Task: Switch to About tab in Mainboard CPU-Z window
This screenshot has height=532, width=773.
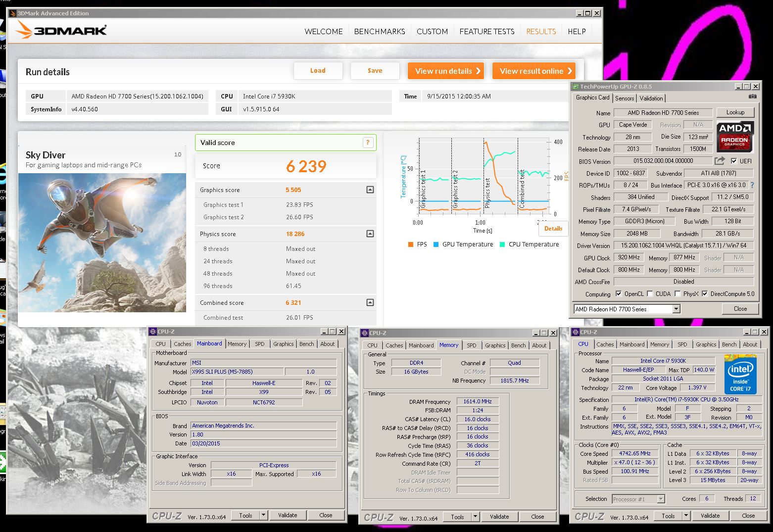Action: pyautogui.click(x=328, y=344)
